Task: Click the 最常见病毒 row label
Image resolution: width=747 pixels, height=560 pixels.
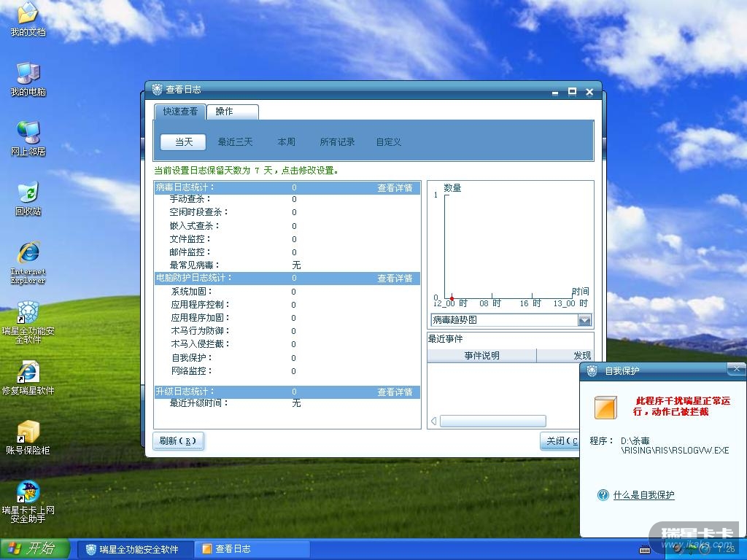Action: tap(194, 265)
